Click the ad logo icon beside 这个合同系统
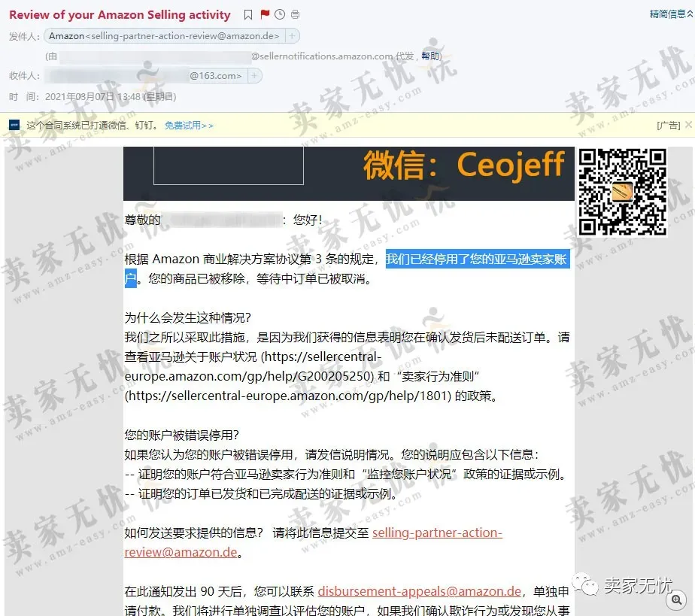The height and width of the screenshot is (616, 695). pyautogui.click(x=14, y=126)
